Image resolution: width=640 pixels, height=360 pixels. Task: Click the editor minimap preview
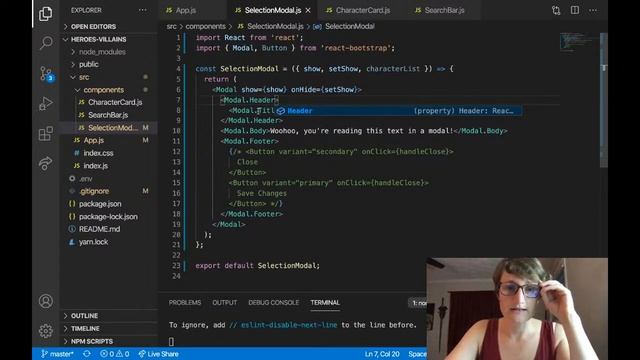tap(579, 42)
